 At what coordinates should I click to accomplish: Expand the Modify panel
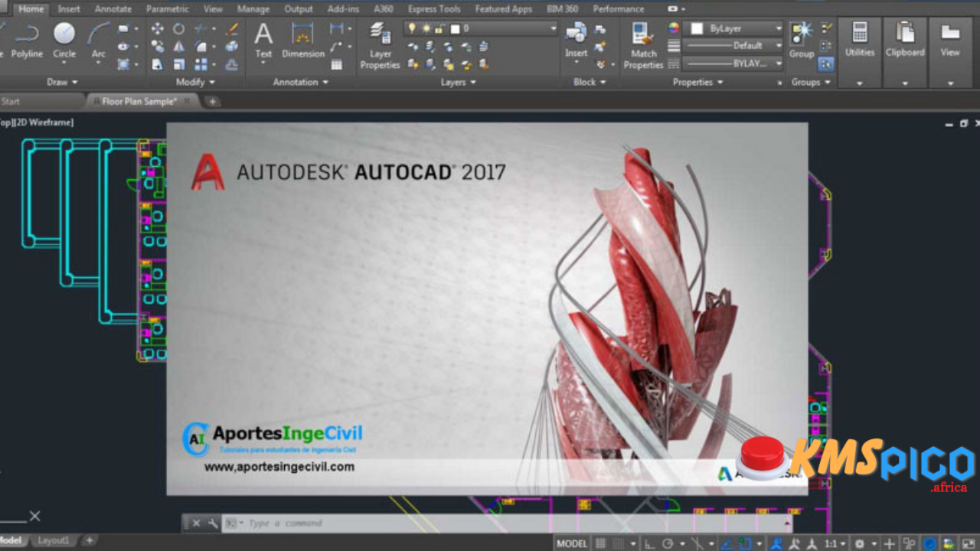click(x=196, y=82)
